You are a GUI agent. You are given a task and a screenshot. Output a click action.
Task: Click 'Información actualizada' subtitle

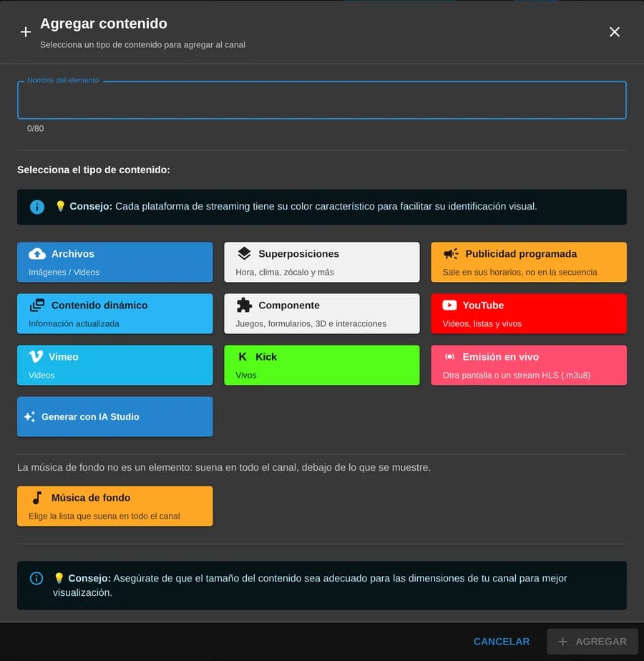point(74,324)
